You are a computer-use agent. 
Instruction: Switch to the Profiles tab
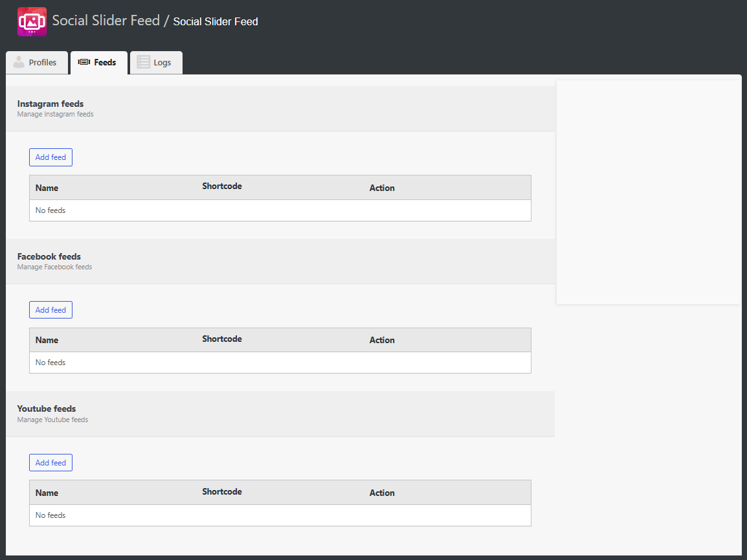click(42, 62)
